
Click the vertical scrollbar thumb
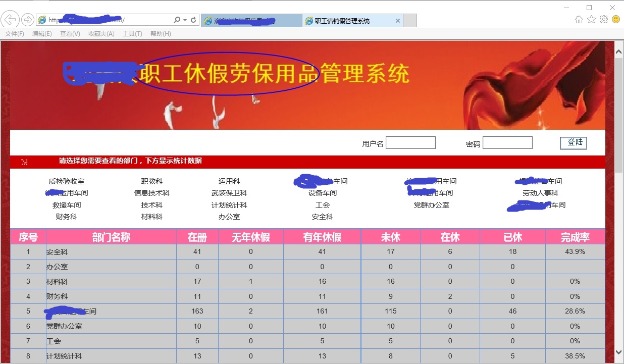point(618,115)
